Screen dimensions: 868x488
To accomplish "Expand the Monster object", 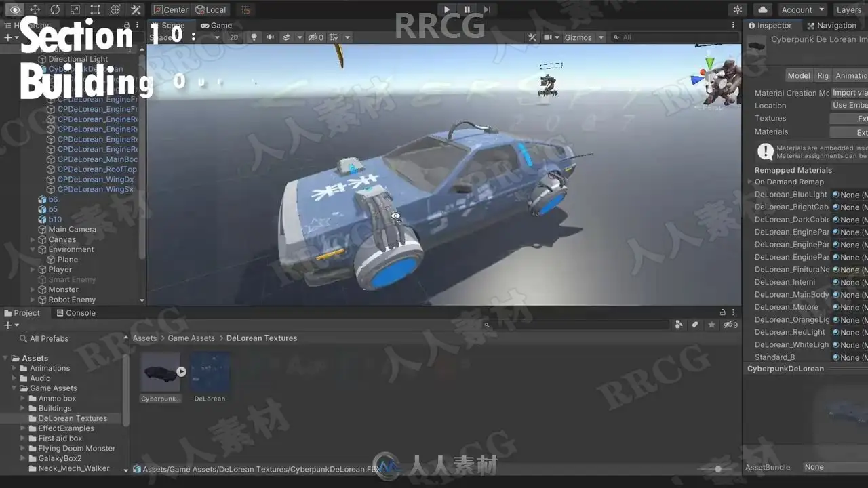I will (33, 289).
